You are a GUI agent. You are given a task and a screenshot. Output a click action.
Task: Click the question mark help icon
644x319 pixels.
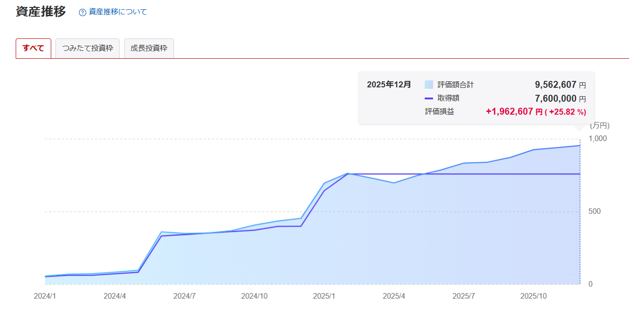tap(83, 12)
